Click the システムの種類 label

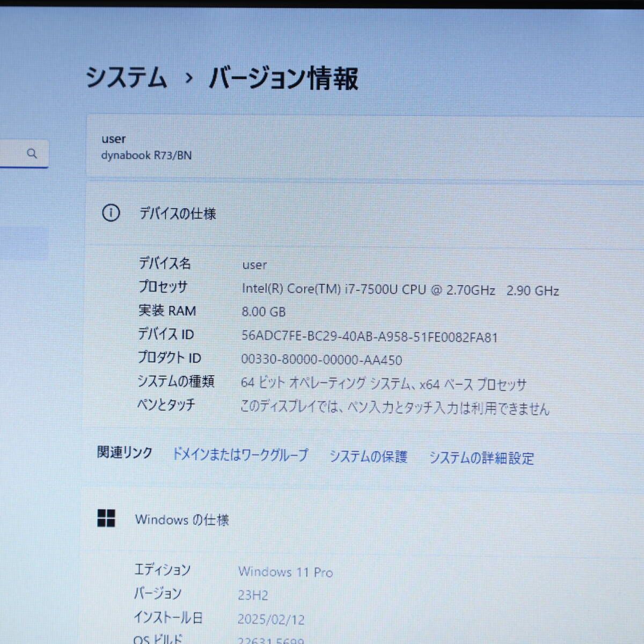click(176, 381)
